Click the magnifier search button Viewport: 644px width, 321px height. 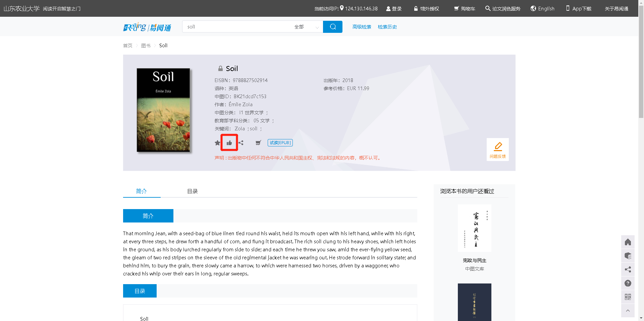(332, 27)
